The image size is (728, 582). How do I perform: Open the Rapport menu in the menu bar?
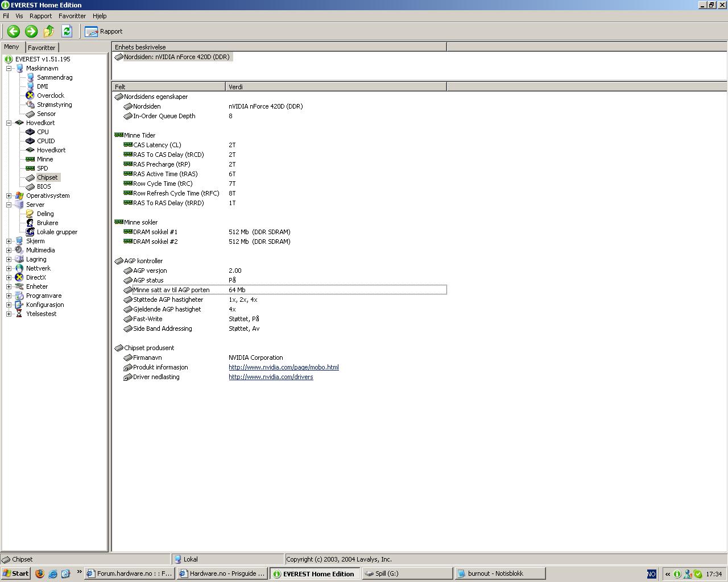(40, 16)
